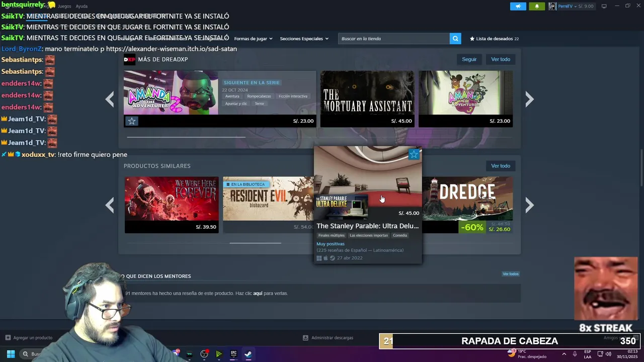Open Administrar descargas download icon
Image resolution: width=644 pixels, height=362 pixels.
pos(305,338)
